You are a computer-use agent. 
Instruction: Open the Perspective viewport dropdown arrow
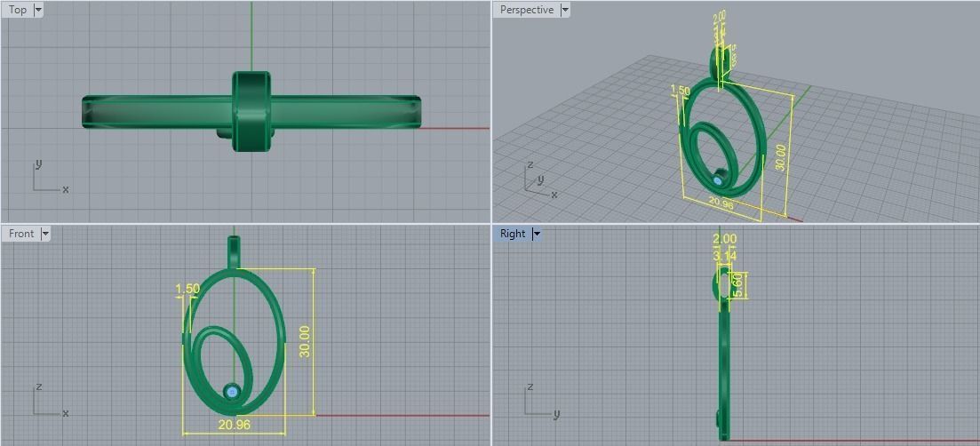[x=565, y=10]
